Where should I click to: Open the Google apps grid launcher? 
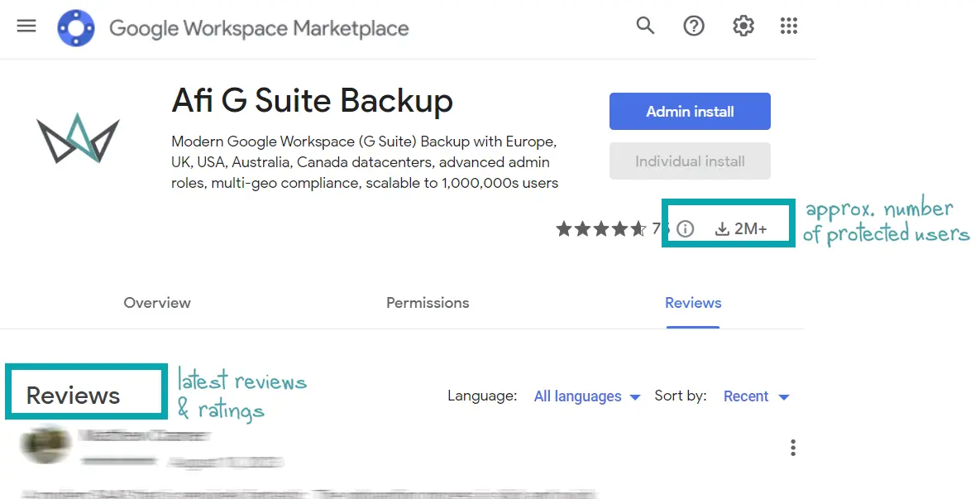tap(790, 26)
